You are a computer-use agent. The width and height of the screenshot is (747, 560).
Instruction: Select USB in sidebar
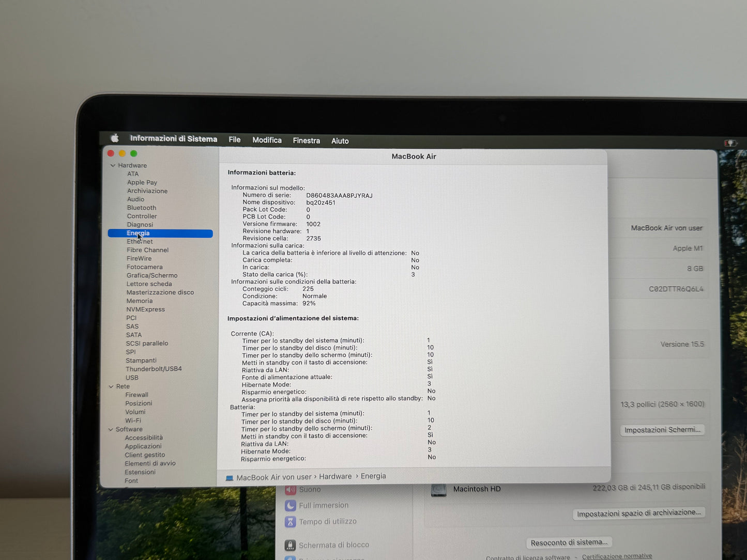(132, 378)
